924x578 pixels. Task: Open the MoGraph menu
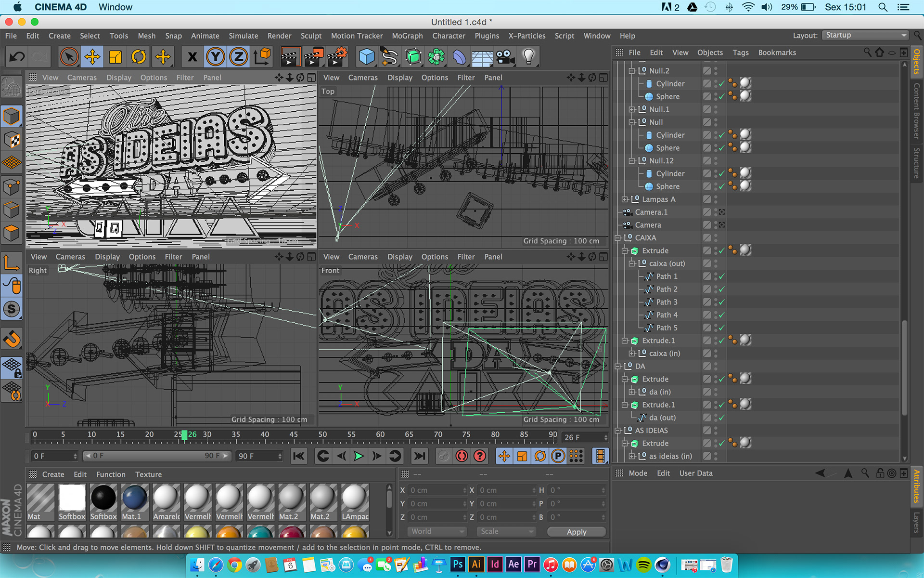coord(407,36)
